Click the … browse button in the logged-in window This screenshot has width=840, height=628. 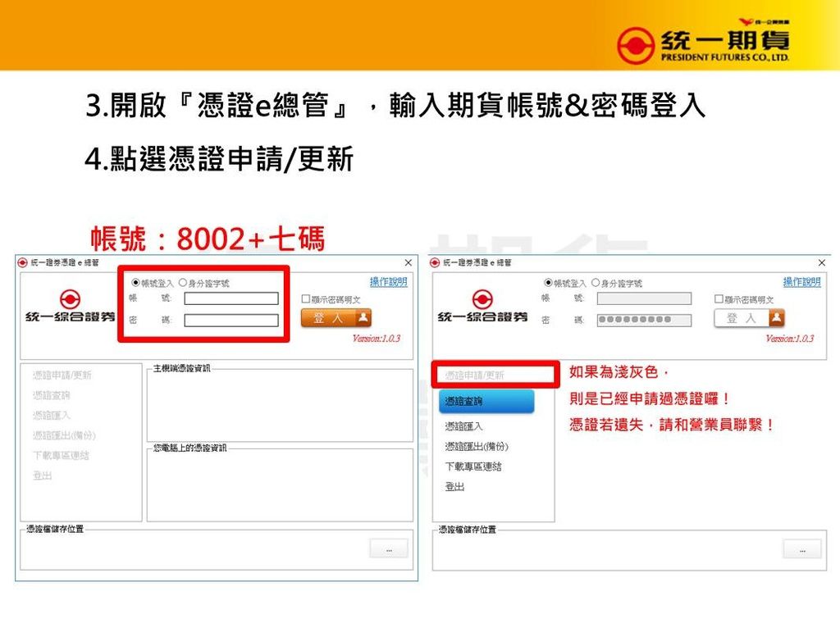[x=802, y=549]
